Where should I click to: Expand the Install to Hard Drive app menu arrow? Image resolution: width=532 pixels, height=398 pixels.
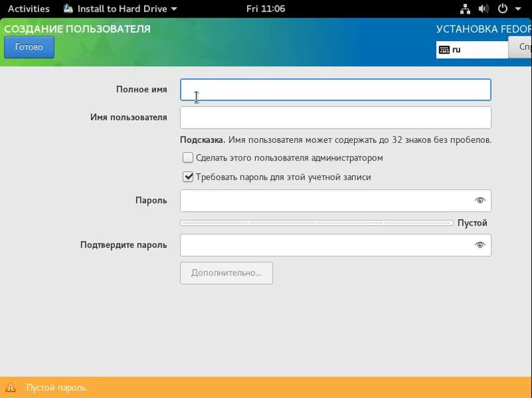pyautogui.click(x=174, y=9)
